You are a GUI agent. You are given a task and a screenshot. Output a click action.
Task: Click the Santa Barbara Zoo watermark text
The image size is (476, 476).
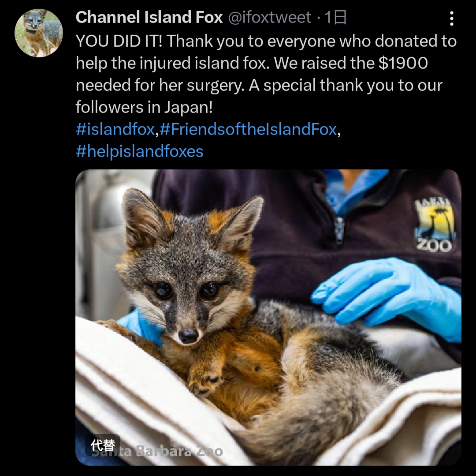tap(157, 451)
